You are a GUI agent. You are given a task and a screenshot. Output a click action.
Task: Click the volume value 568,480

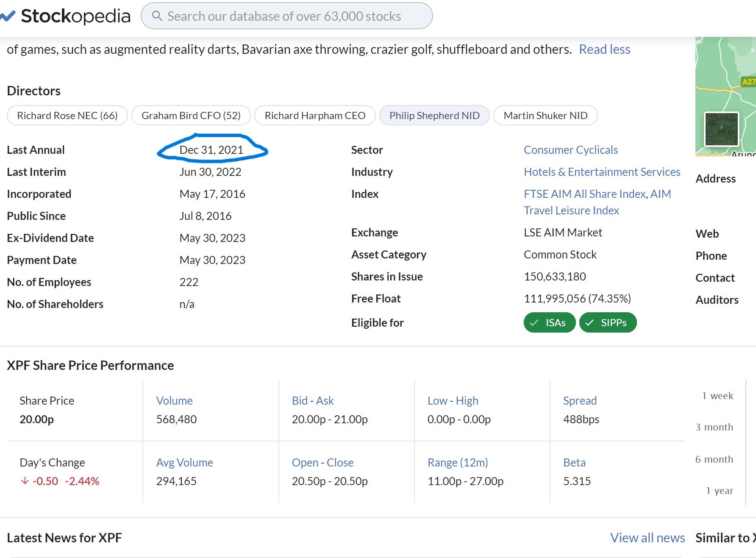[176, 419]
